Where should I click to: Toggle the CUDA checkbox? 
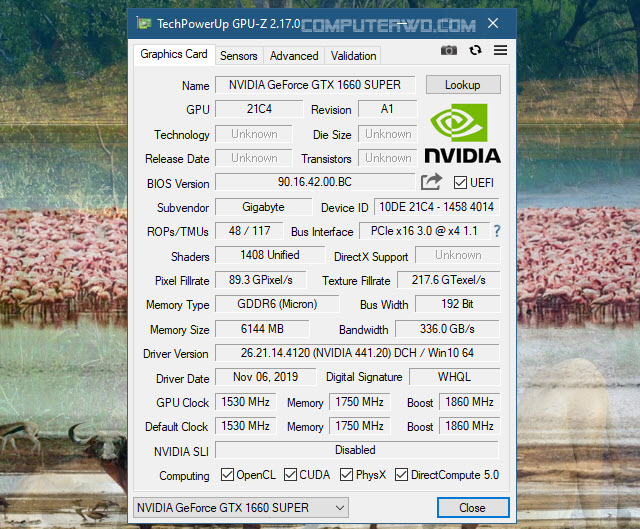point(290,474)
